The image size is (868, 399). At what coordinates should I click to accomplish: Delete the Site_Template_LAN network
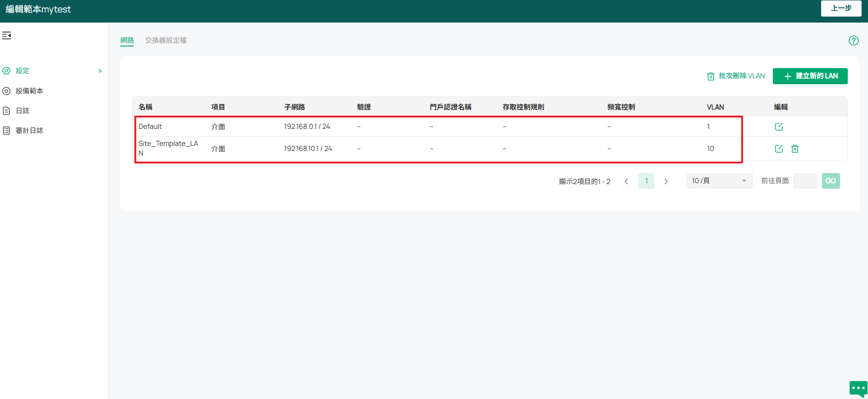[x=795, y=149]
